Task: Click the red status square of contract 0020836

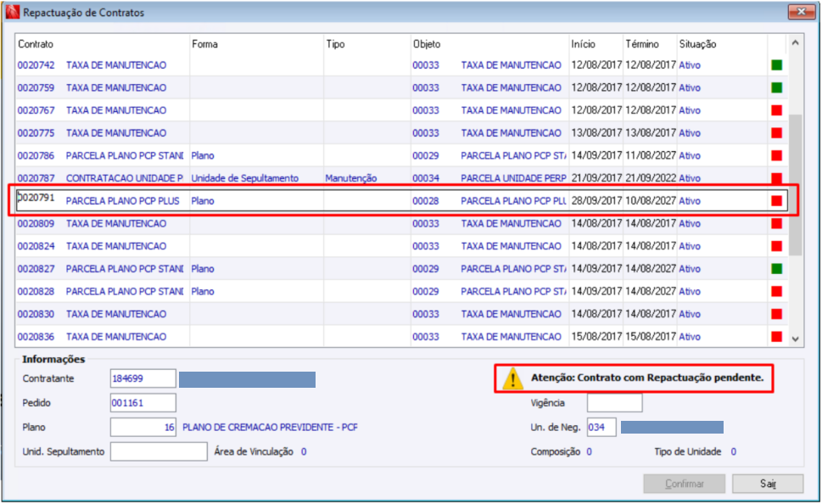Action: pos(776,336)
